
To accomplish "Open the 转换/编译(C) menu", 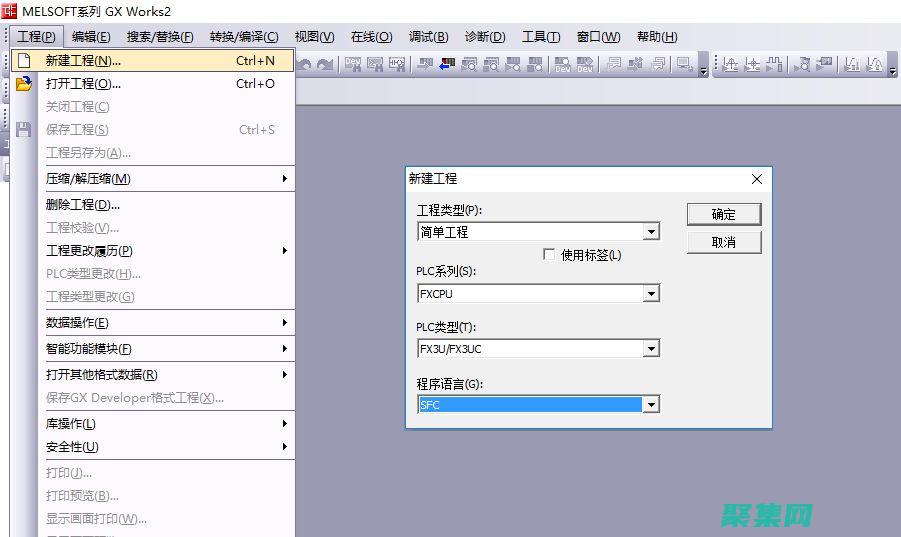I will (x=244, y=37).
